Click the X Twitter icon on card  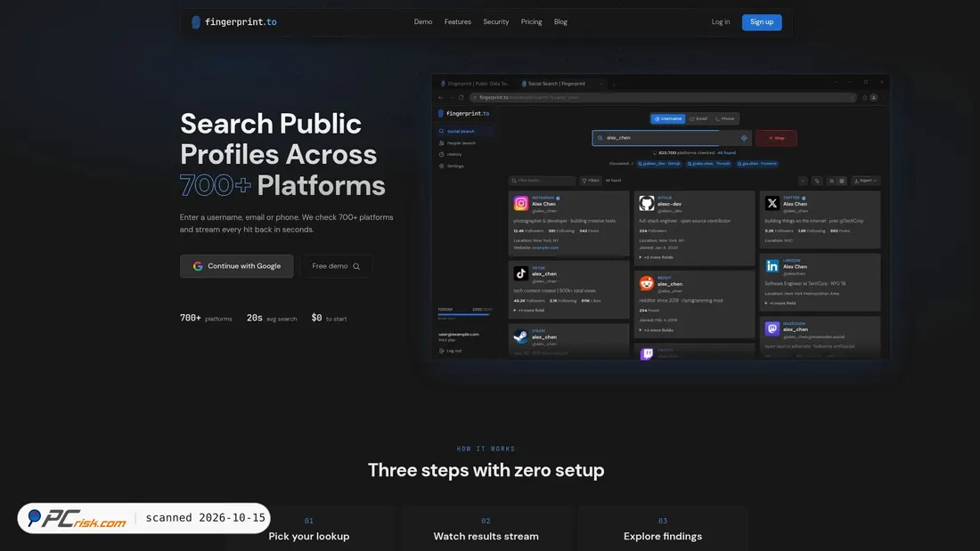tap(772, 203)
